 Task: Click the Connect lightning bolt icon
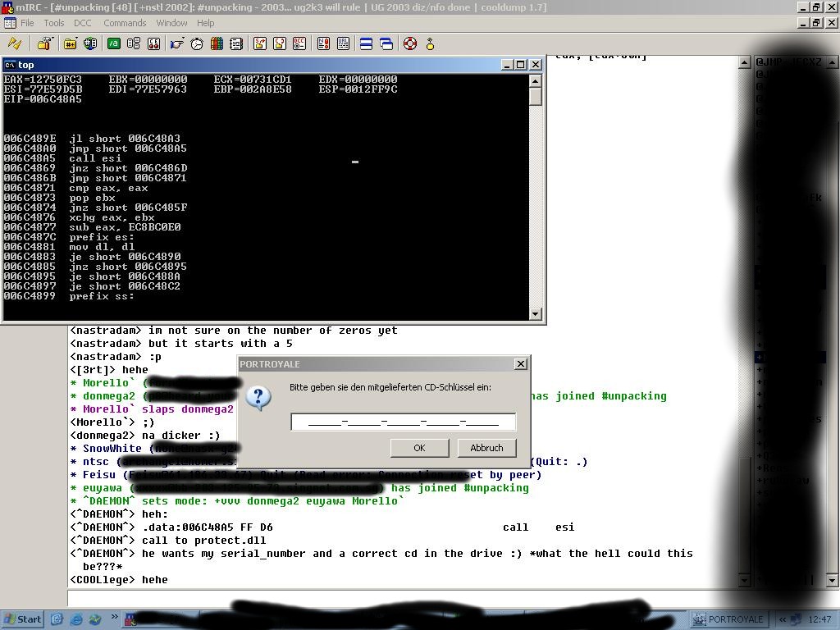pos(15,43)
